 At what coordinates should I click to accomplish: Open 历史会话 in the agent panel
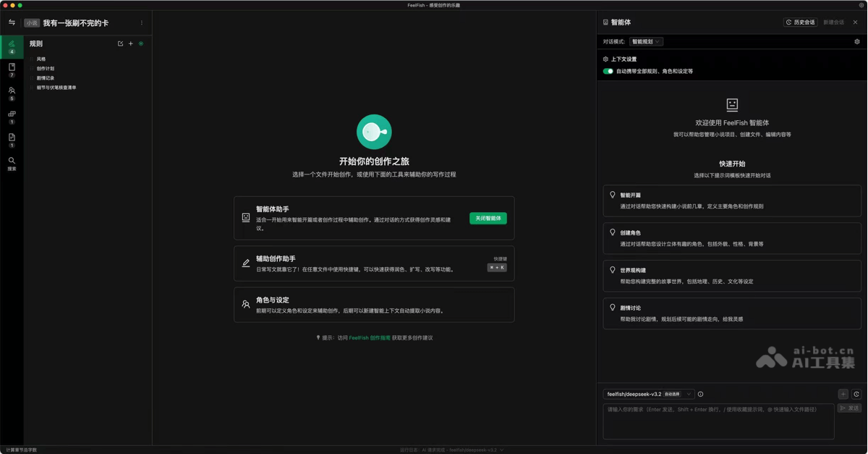tap(801, 22)
